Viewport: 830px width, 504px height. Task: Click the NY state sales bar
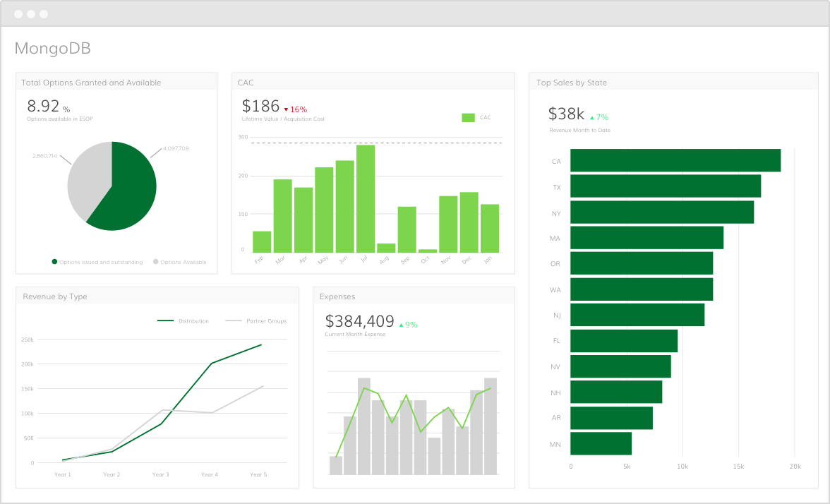click(x=661, y=212)
